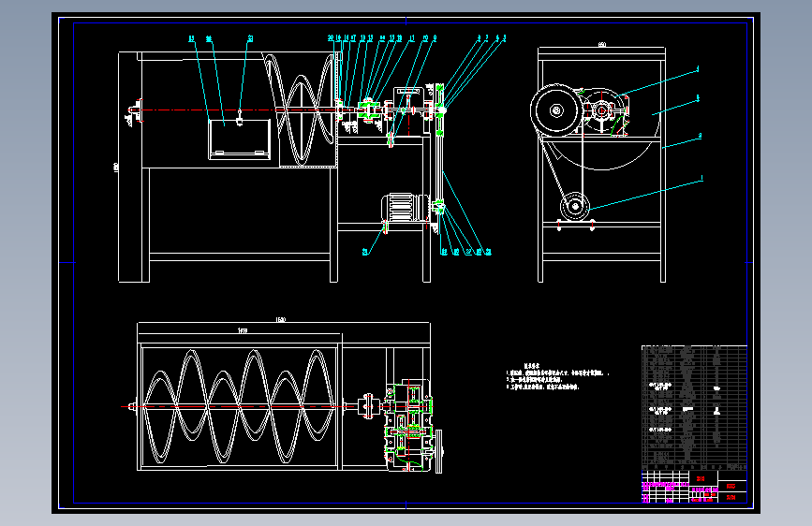Click the 1520 overall length dimension
The height and width of the screenshot is (526, 812).
(280, 319)
